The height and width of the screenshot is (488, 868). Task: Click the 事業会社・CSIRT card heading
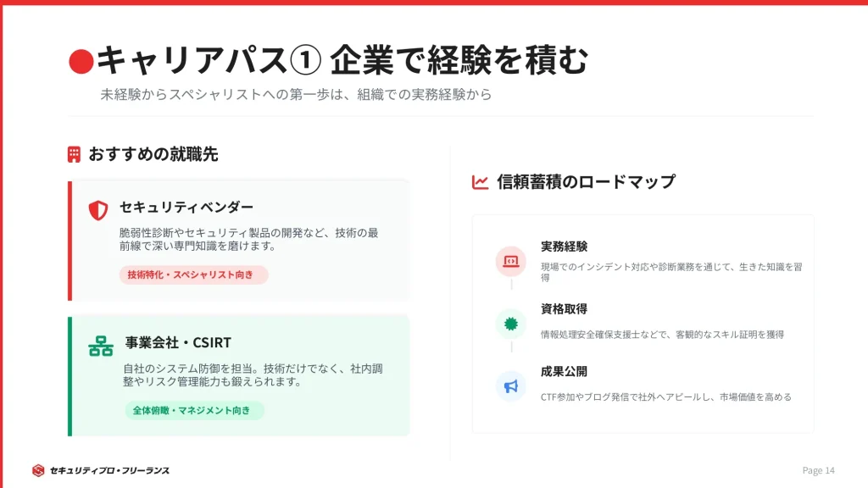coord(178,342)
